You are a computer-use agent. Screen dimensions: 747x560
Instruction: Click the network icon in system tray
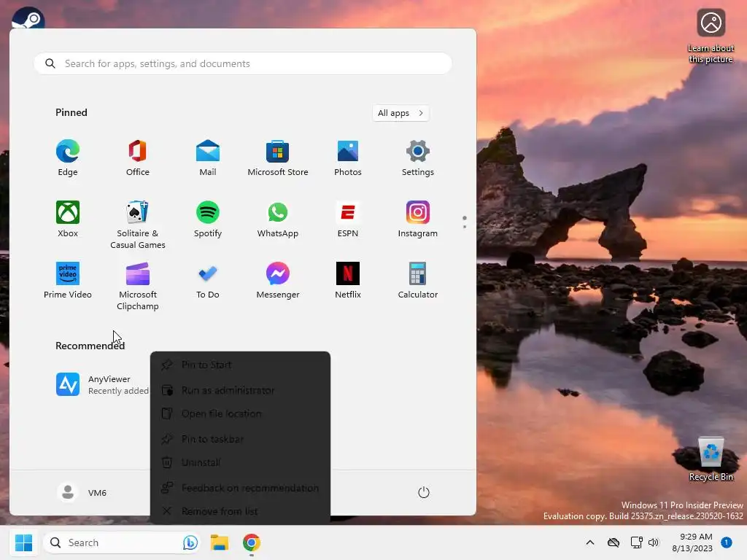tap(636, 542)
